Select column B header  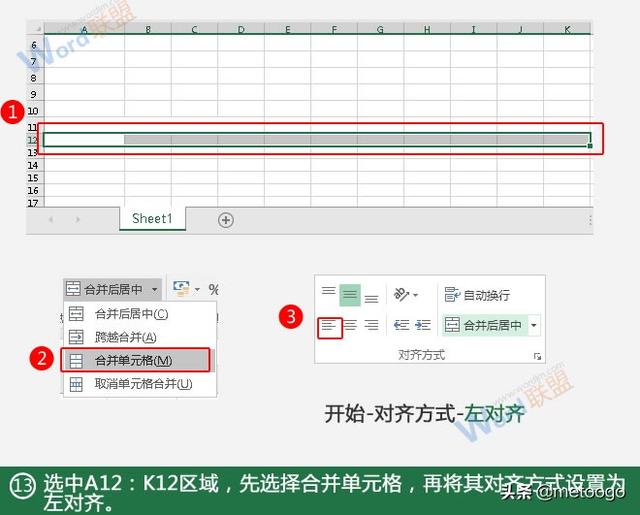(148, 29)
